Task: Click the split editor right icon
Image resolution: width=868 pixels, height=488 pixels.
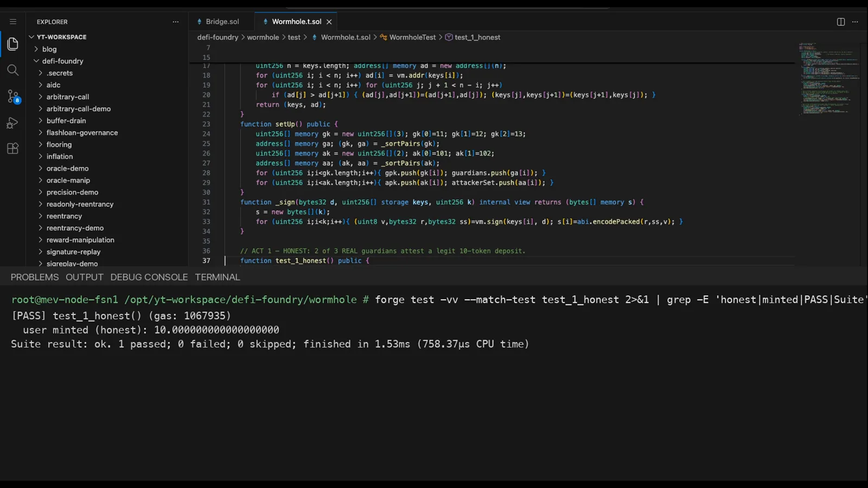Action: tap(841, 22)
